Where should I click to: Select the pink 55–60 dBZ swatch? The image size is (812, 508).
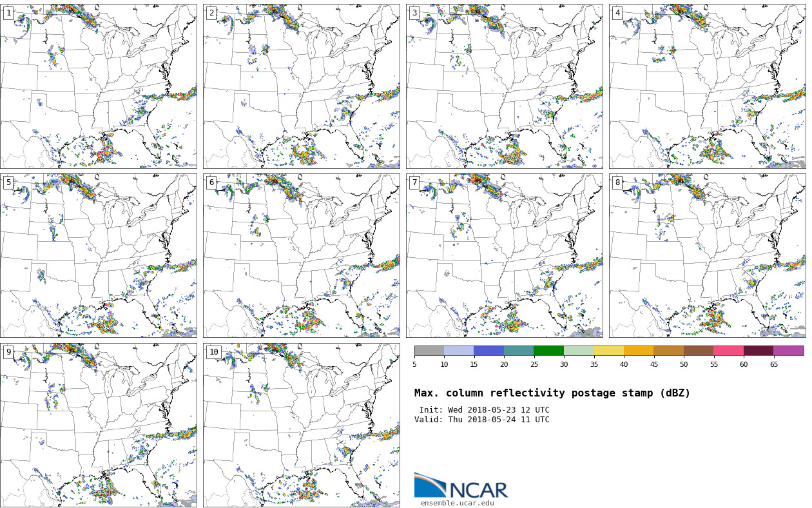click(x=728, y=351)
